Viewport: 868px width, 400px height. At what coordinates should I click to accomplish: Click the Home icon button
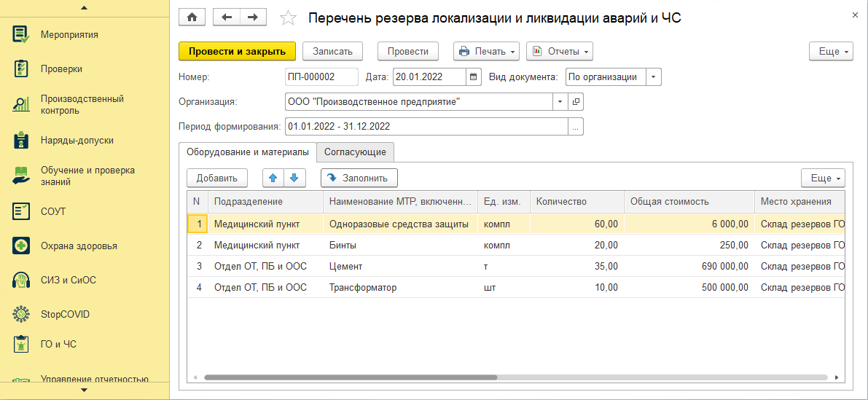click(192, 17)
